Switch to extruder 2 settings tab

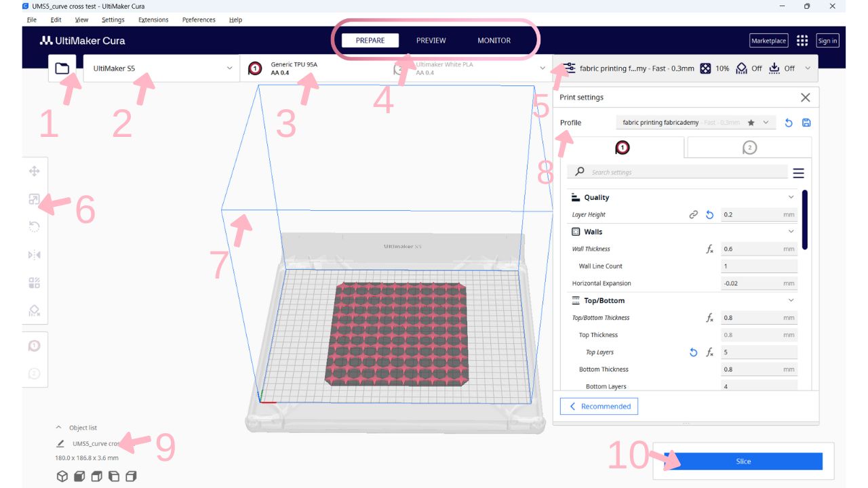click(x=749, y=148)
